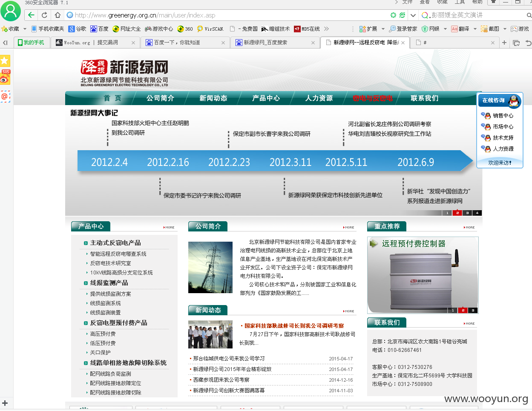Open the 暗組技术 bookmark

(x=276, y=29)
